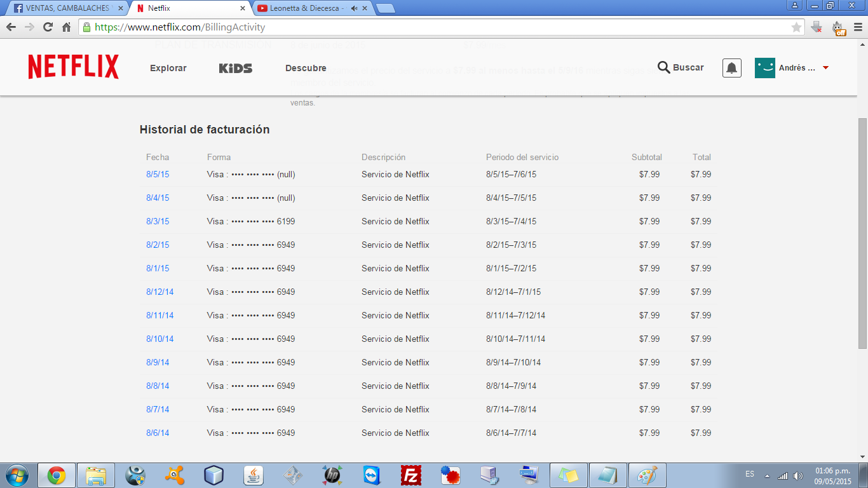The width and height of the screenshot is (868, 488).
Task: Click the Netflix logo
Action: click(73, 67)
